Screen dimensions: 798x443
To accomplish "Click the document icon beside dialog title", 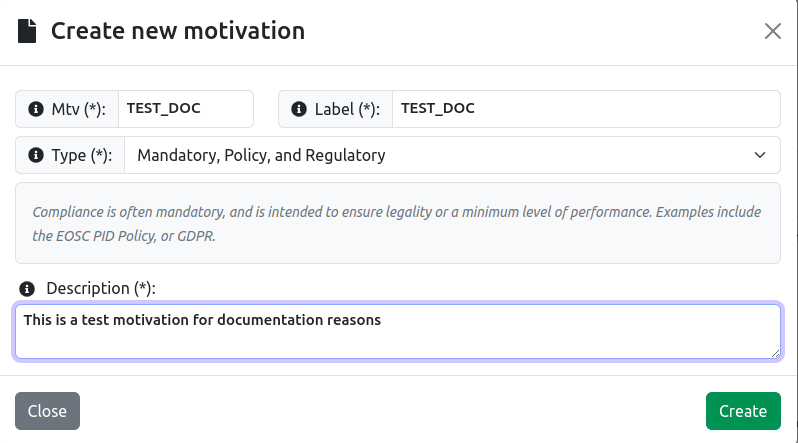I will (x=27, y=31).
